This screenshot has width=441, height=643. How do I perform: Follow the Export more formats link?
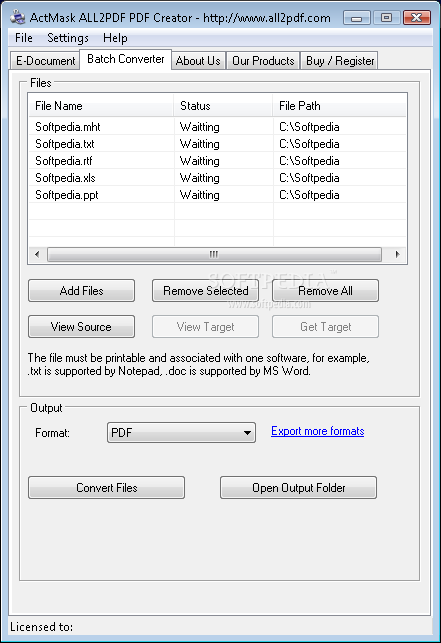point(318,431)
